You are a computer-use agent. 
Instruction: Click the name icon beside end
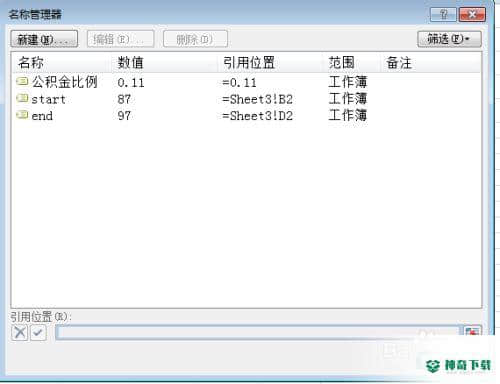[22, 115]
